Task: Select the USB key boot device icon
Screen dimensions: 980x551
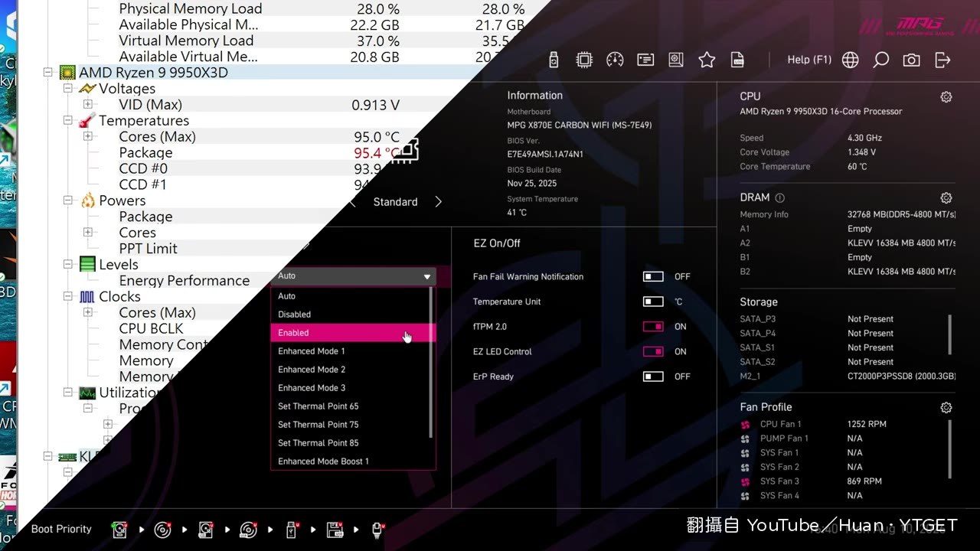Action: click(292, 530)
